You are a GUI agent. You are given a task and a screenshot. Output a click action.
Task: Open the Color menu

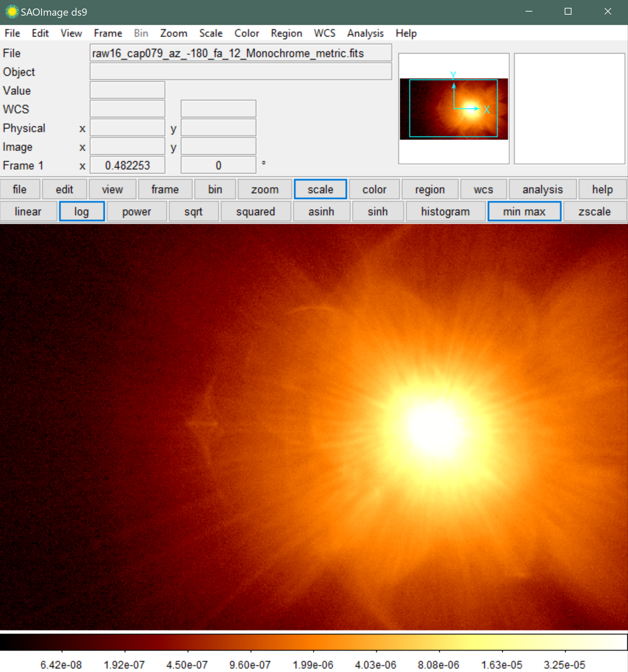[246, 33]
